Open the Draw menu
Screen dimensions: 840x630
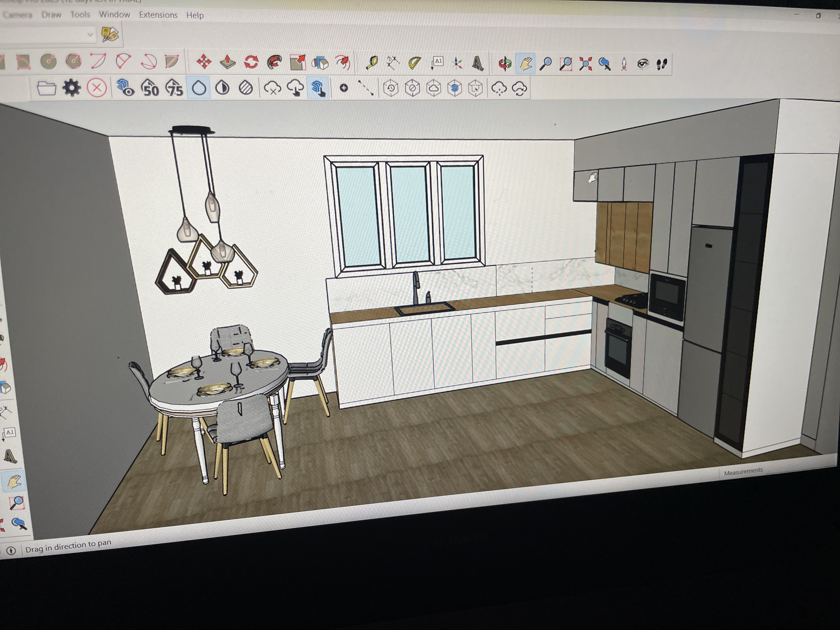pos(51,15)
